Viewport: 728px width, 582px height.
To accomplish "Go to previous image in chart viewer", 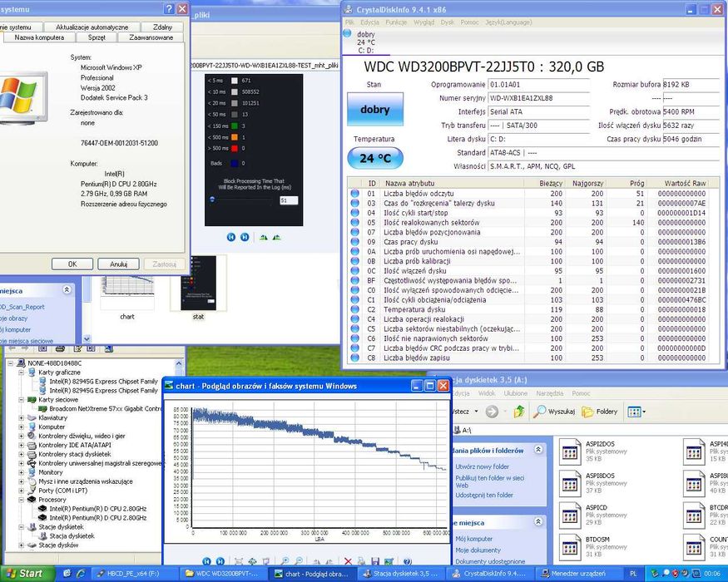I will coord(206,561).
